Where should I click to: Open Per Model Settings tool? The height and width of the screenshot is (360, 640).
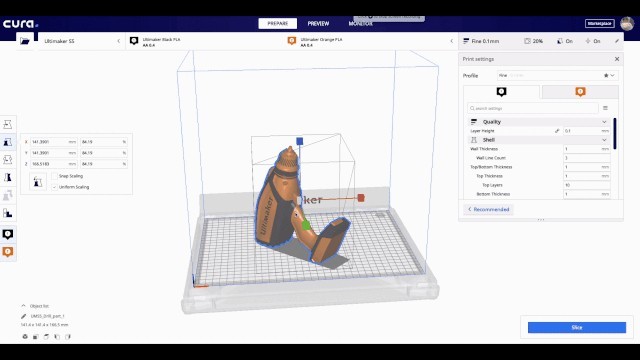(x=8, y=195)
